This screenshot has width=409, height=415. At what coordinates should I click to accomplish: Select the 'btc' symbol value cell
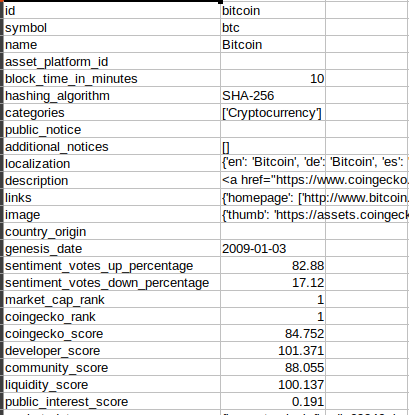pos(273,28)
